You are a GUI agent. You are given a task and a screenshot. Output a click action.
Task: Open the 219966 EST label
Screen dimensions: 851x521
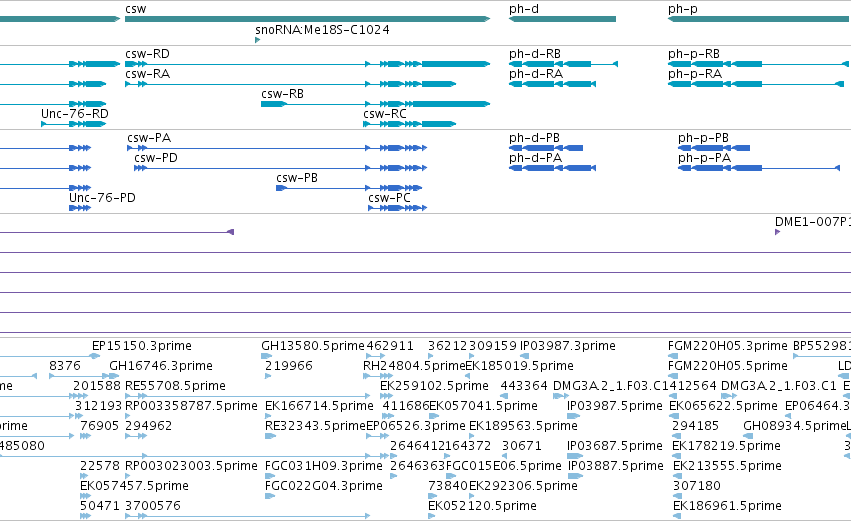point(289,366)
